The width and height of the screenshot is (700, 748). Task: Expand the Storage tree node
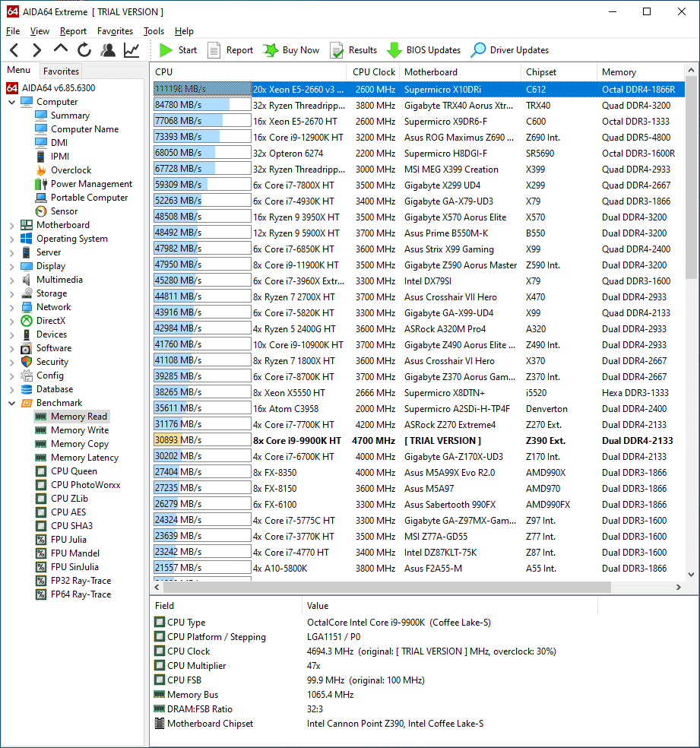point(12,294)
